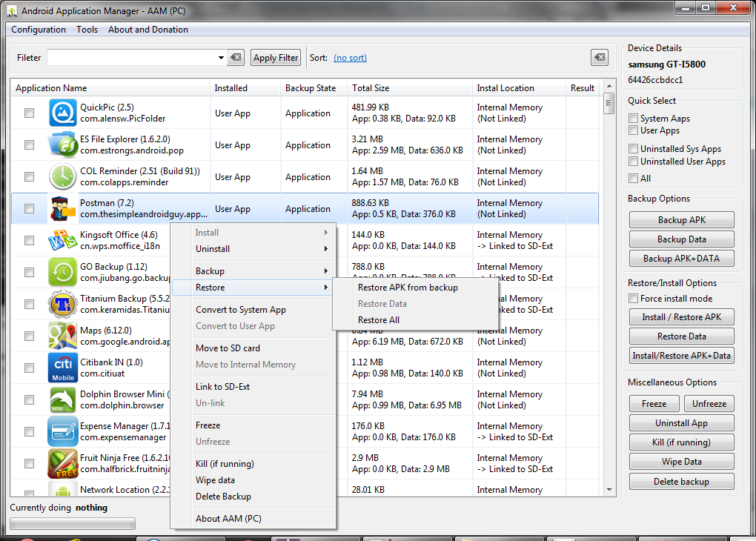Clear the filter using the adjacent X icon

236,58
